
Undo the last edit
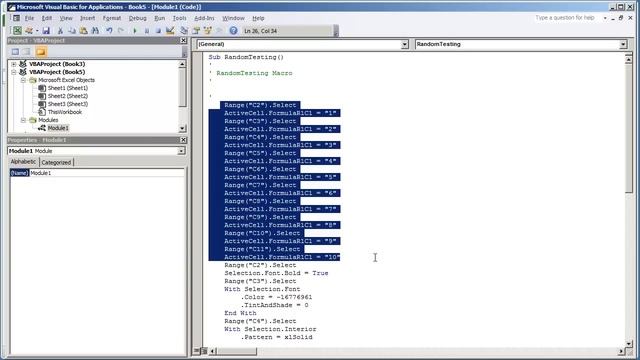(109, 31)
